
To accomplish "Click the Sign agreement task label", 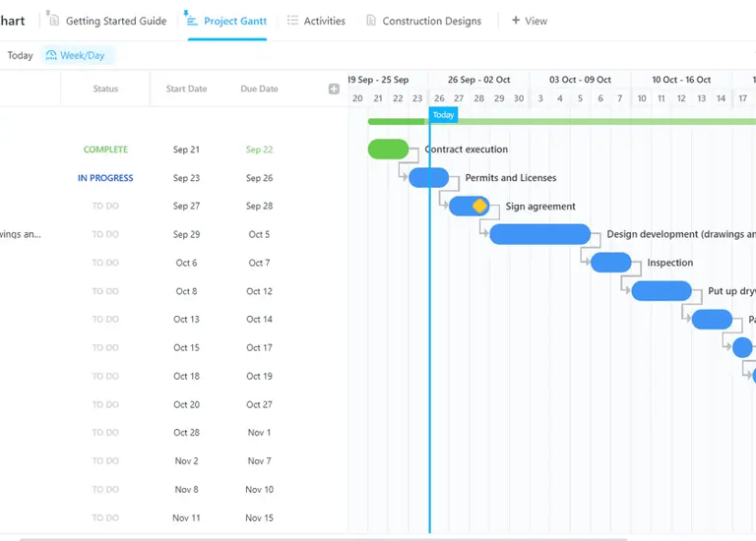I will tap(540, 207).
